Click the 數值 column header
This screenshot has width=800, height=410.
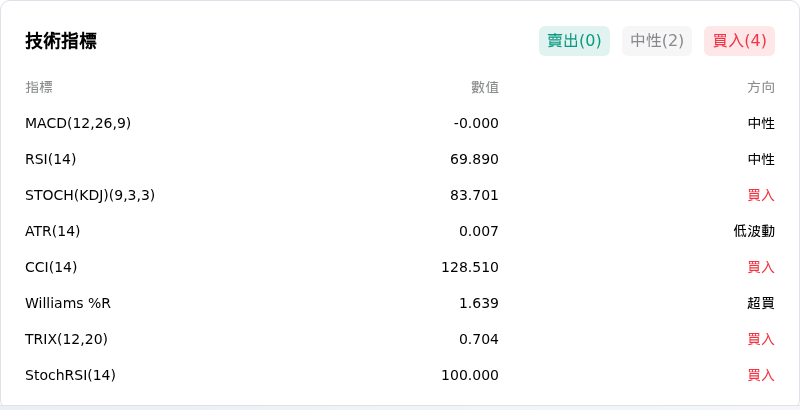click(485, 87)
